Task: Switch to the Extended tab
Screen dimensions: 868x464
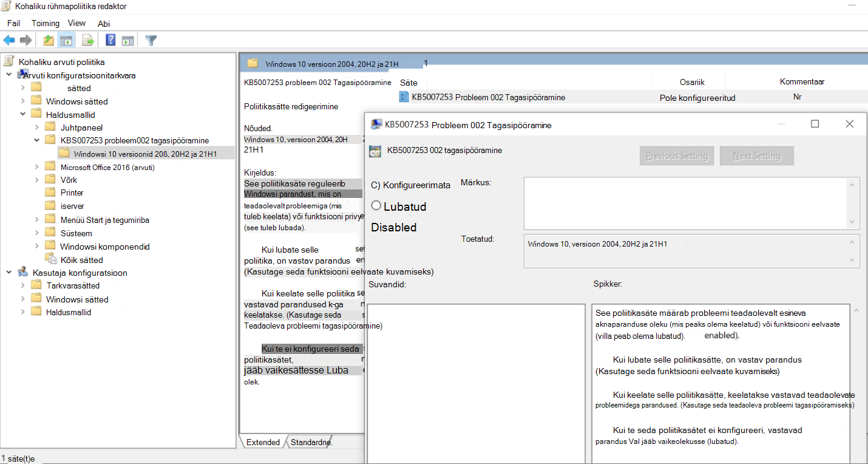Action: pos(263,442)
